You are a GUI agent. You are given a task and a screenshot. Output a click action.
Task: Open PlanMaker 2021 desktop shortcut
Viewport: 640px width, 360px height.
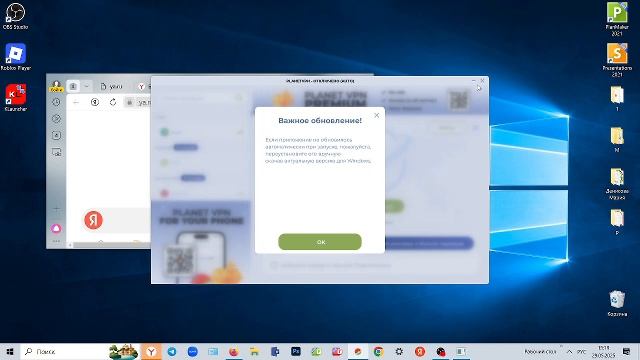[x=617, y=19]
